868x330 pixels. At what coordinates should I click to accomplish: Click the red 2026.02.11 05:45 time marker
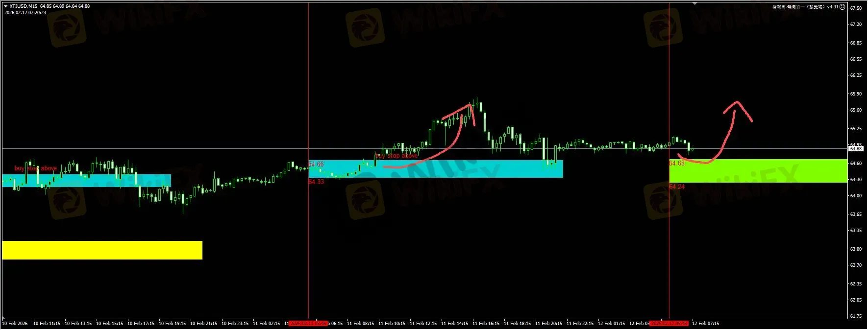pyautogui.click(x=308, y=324)
